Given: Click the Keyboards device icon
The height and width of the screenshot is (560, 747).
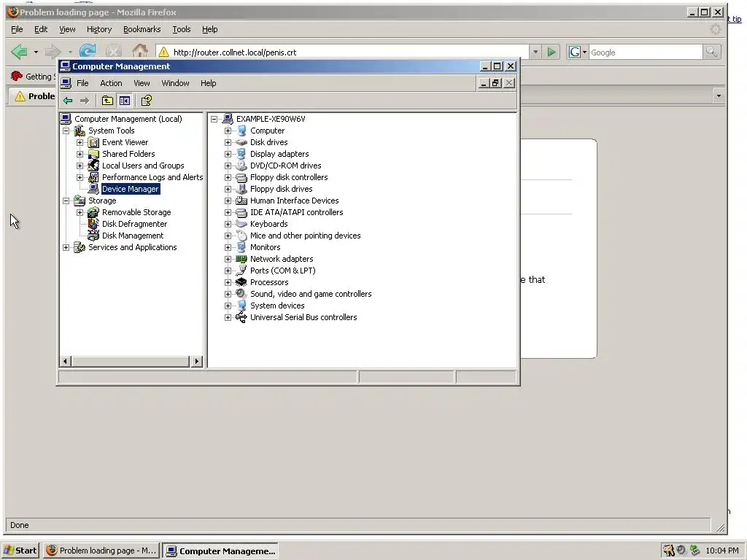Looking at the screenshot, I should pyautogui.click(x=241, y=224).
